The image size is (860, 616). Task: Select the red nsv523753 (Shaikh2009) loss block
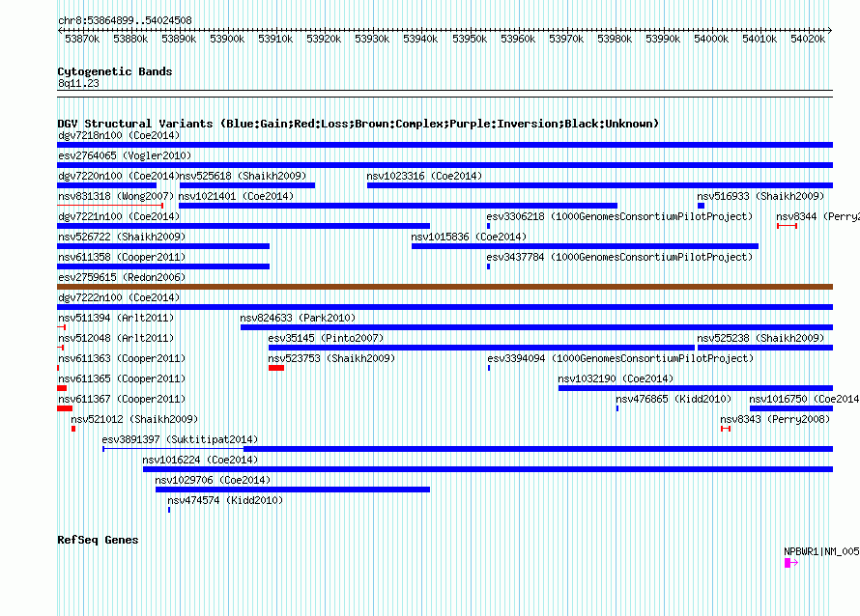[x=276, y=368]
